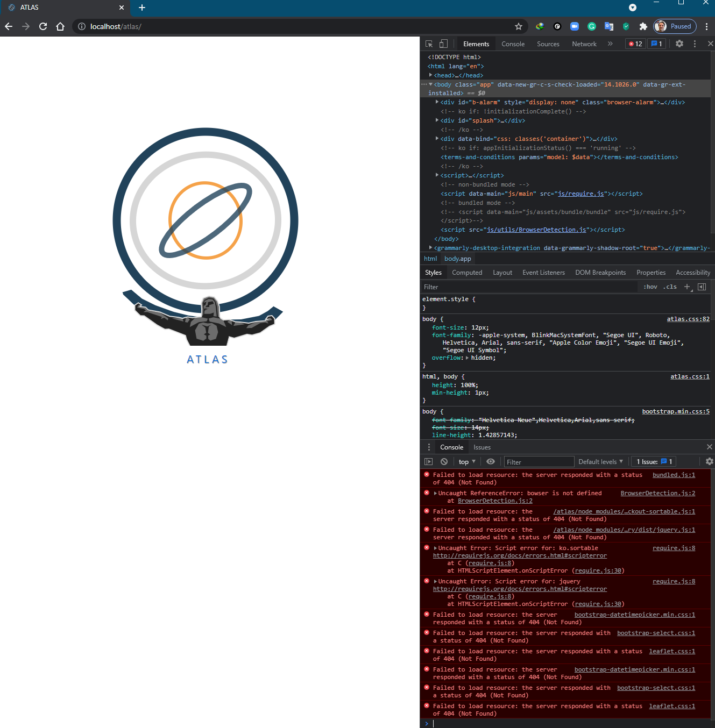Click the 12 errors counter badge
Viewport: 715px width, 728px height.
coord(636,44)
